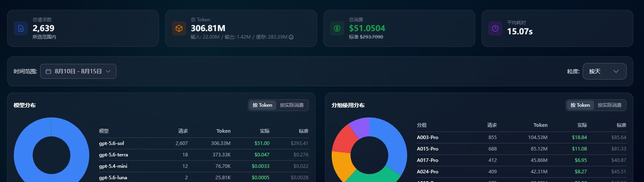Click the 85.12M token value
The width and height of the screenshot is (644, 182).
pyautogui.click(x=539, y=149)
